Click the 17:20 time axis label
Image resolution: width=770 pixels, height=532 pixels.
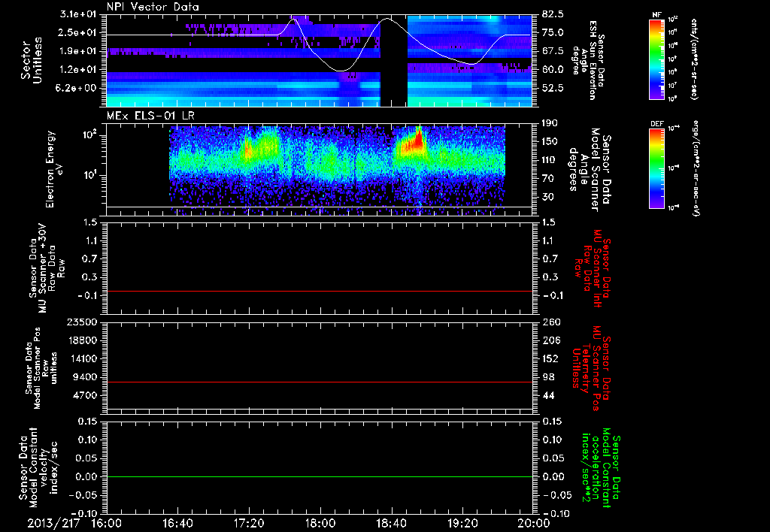point(249,523)
